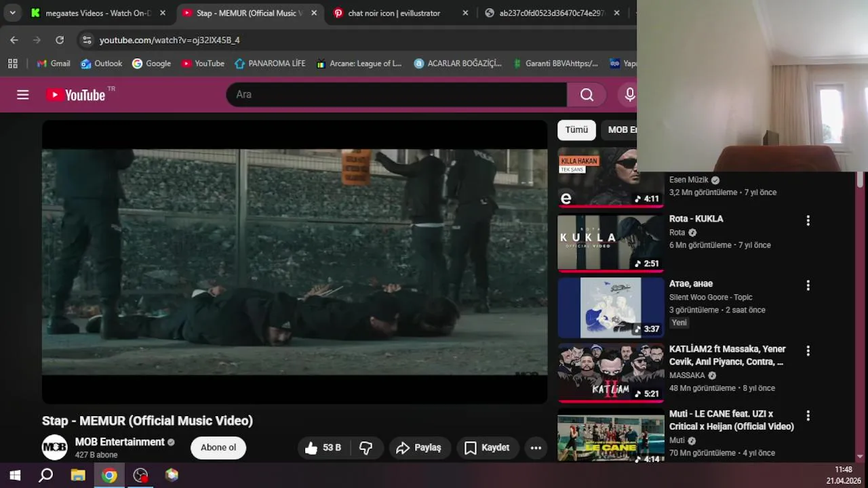
Task: Open the YouTube hamburger guide menu
Action: [23, 95]
